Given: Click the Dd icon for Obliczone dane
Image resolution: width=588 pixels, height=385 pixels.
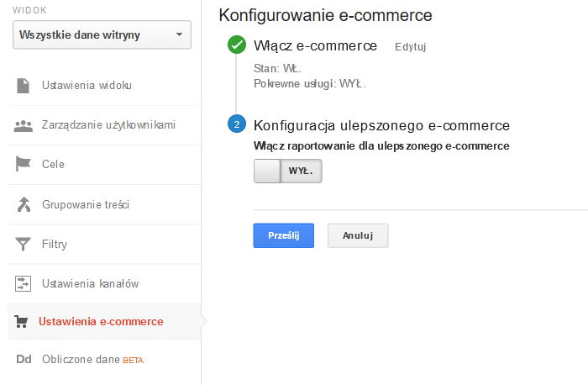Looking at the screenshot, I should [x=24, y=360].
